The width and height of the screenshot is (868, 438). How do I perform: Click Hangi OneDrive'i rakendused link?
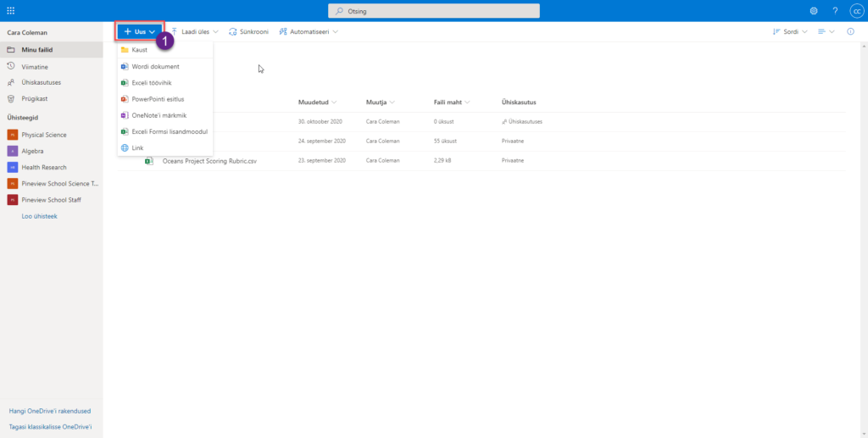pyautogui.click(x=49, y=411)
